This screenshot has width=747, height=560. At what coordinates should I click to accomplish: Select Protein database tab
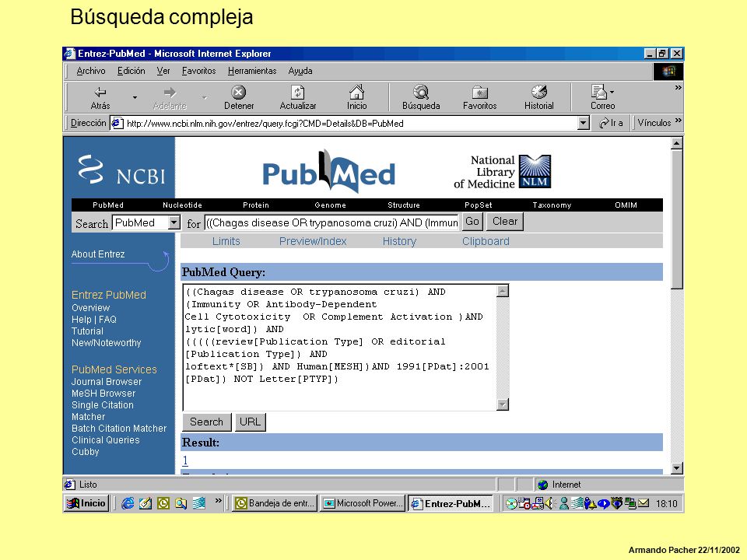click(x=256, y=205)
